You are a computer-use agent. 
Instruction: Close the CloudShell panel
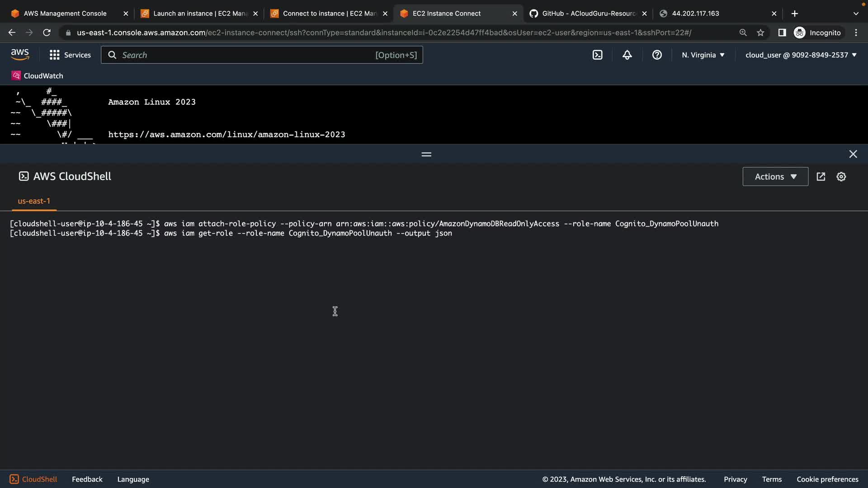[x=853, y=155]
